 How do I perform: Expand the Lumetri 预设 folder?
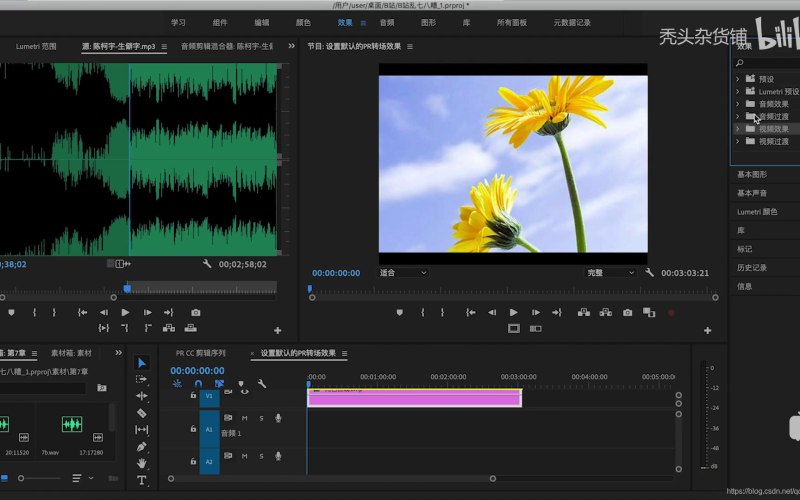(x=738, y=91)
